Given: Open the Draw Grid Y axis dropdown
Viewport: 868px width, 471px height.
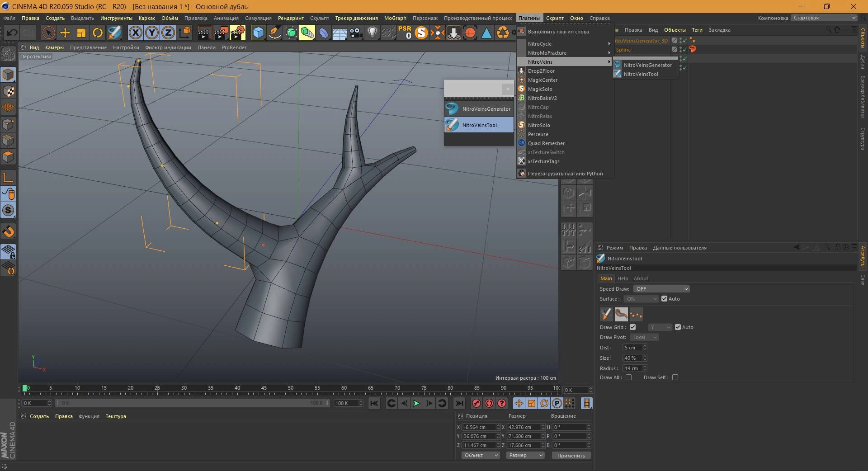Looking at the screenshot, I should tap(660, 327).
